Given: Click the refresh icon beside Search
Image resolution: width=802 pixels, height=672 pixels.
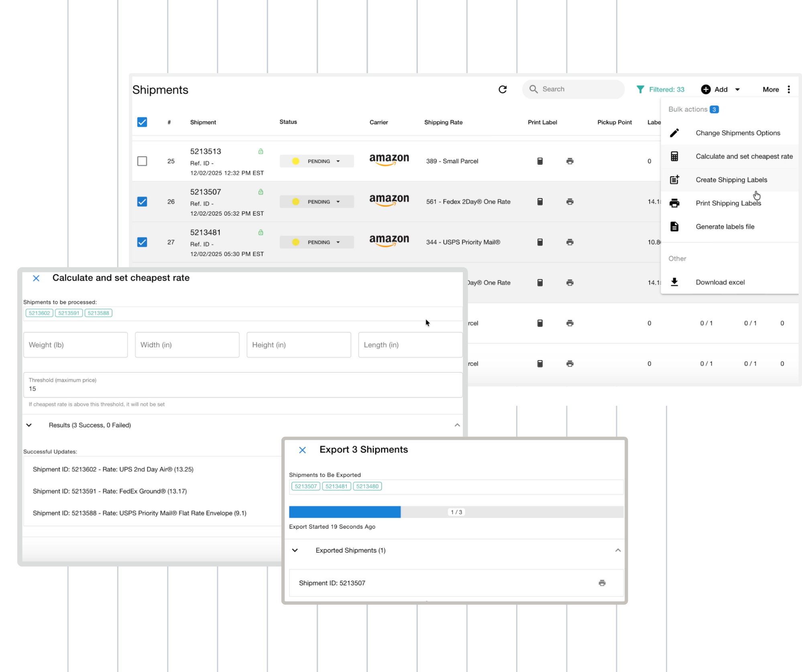Looking at the screenshot, I should pyautogui.click(x=503, y=89).
